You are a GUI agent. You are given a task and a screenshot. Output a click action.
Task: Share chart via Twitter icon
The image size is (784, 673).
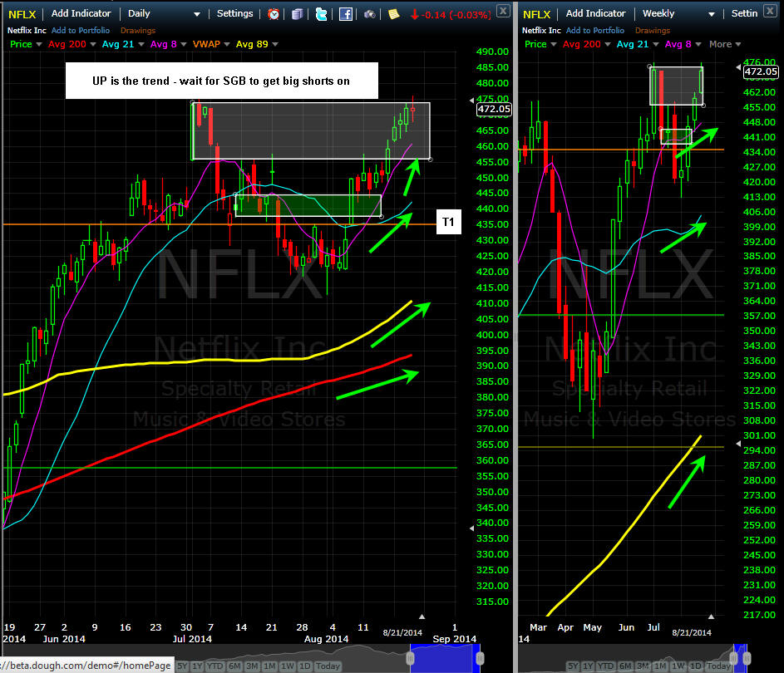click(x=322, y=14)
